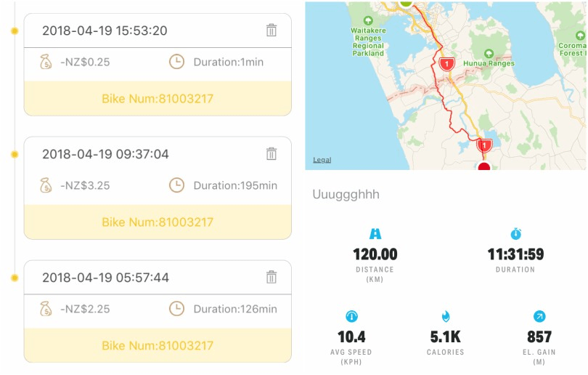Tap the elevation gain arrow icon
The height and width of the screenshot is (375, 588).
click(539, 316)
